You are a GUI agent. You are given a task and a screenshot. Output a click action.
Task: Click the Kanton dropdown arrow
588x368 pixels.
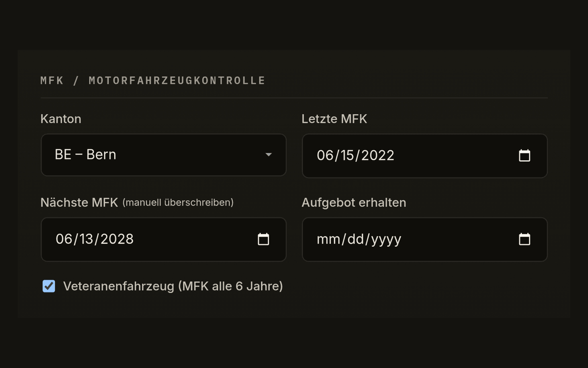tap(268, 155)
